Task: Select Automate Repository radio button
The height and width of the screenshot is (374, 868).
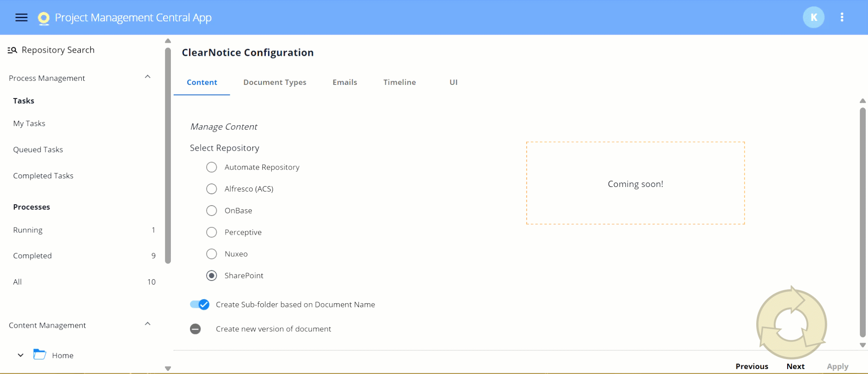Action: click(x=211, y=167)
